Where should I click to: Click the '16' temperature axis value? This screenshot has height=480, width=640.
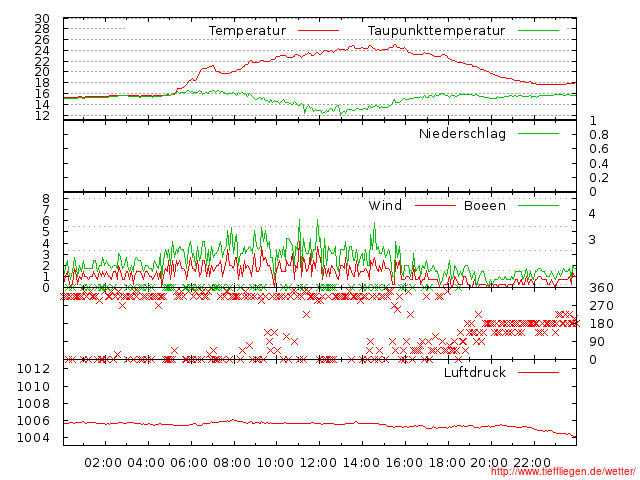42,94
